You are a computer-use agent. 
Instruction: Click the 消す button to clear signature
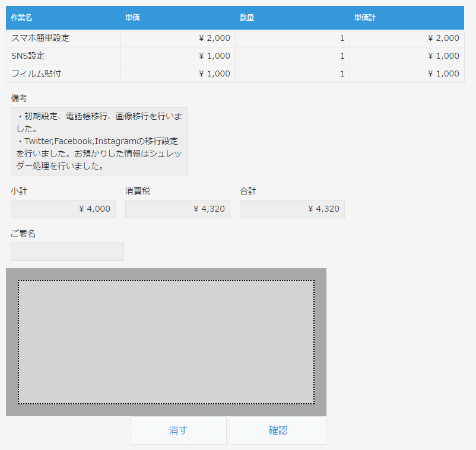[178, 430]
